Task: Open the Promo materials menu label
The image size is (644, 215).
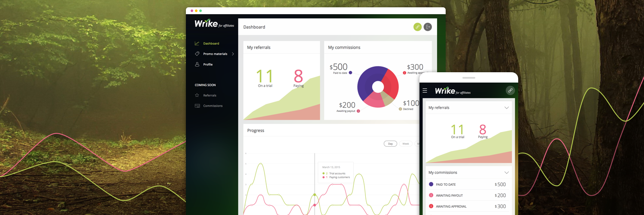Action: [215, 54]
